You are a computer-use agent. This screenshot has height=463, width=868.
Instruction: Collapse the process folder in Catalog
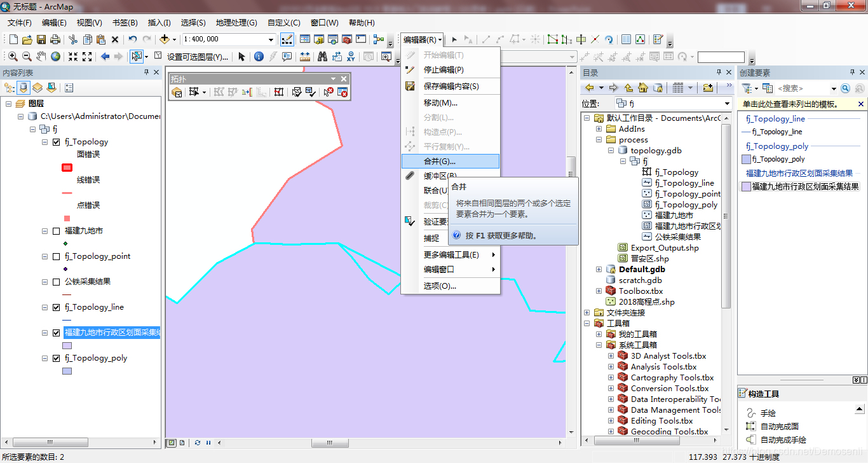click(x=599, y=140)
